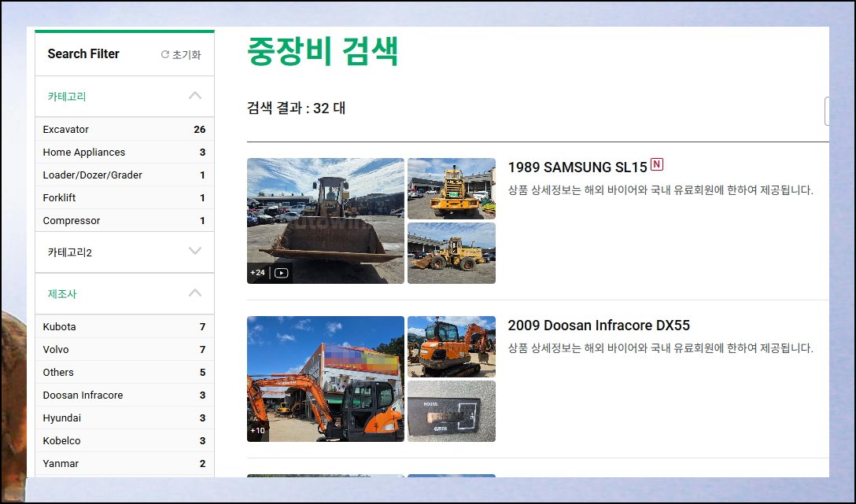View Doosan DX55 hour meter thumbnail
Viewport: 856px width, 504px height.
pos(452,411)
